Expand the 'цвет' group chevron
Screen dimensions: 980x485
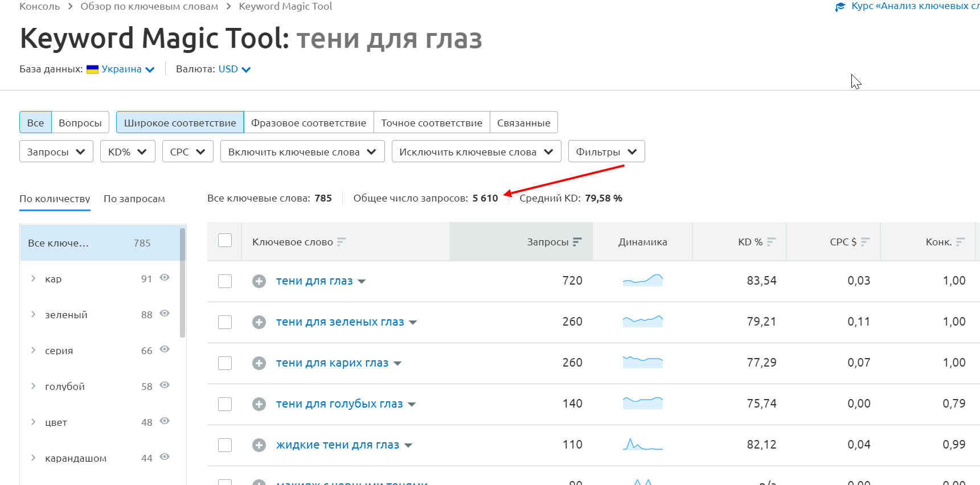[33, 422]
